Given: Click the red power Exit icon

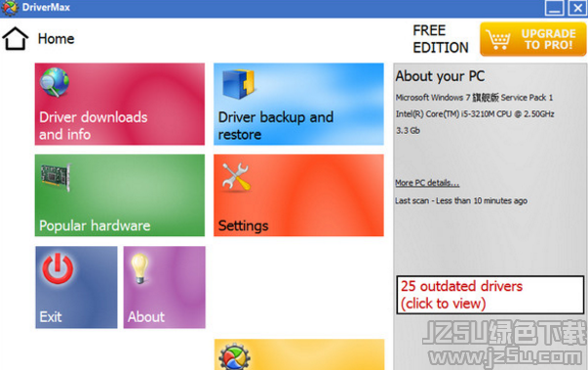Looking at the screenshot, I should [58, 268].
